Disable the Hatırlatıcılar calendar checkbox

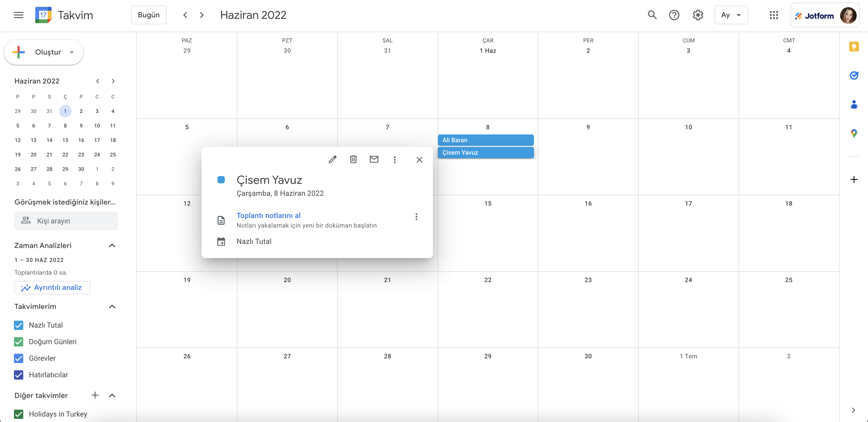[x=19, y=375]
